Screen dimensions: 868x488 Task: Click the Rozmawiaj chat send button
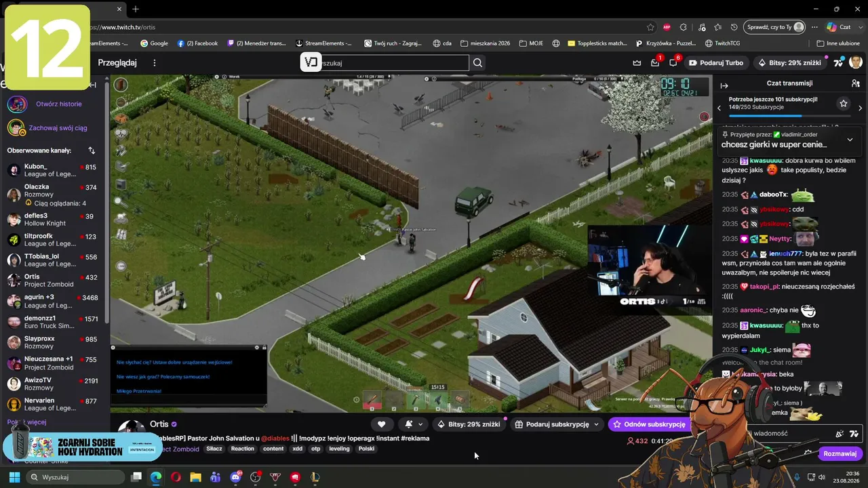click(840, 453)
